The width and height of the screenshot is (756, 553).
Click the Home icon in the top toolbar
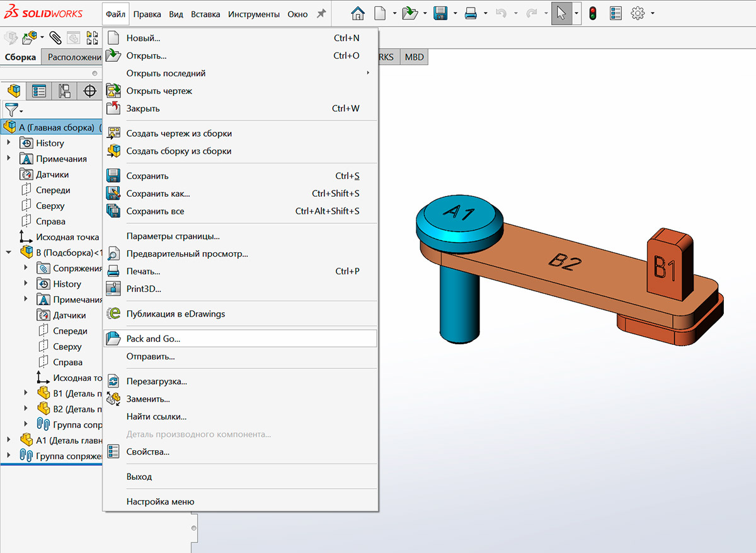(357, 13)
